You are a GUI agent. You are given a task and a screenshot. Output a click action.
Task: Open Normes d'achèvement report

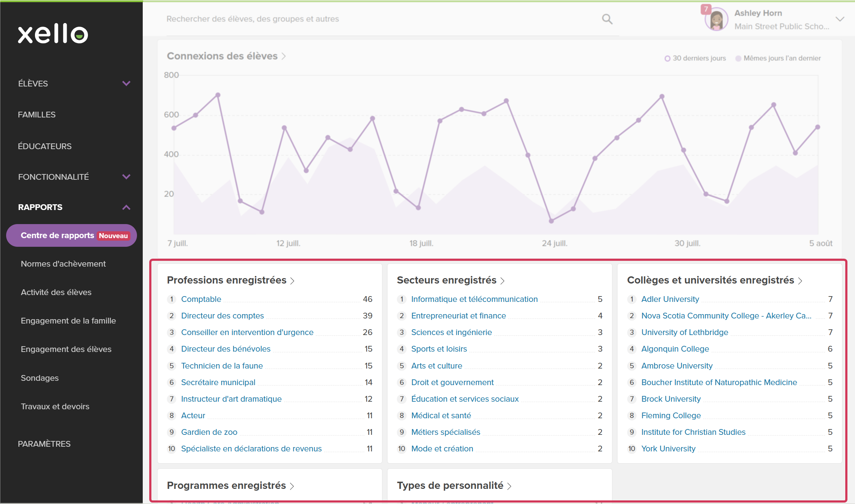click(x=63, y=264)
